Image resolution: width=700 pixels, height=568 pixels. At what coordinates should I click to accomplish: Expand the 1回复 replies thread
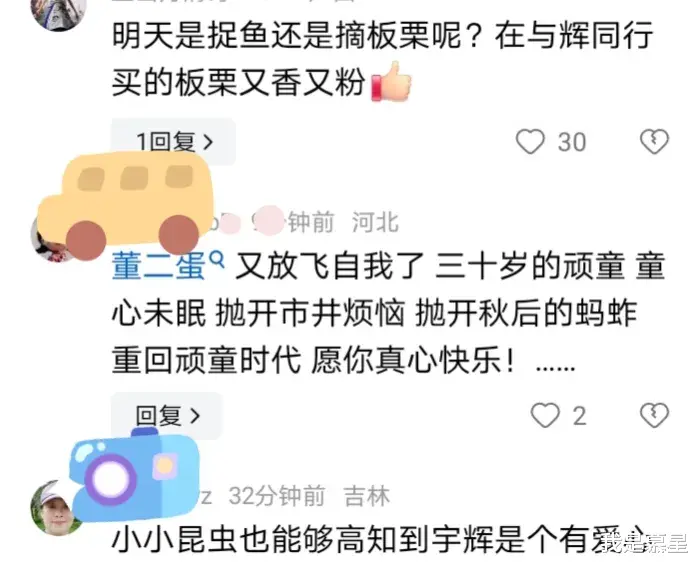click(174, 142)
